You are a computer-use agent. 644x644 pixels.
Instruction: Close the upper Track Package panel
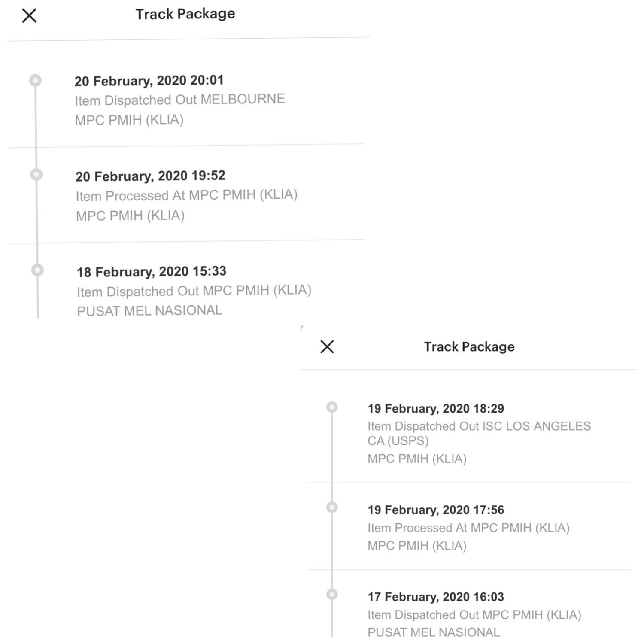tap(29, 16)
